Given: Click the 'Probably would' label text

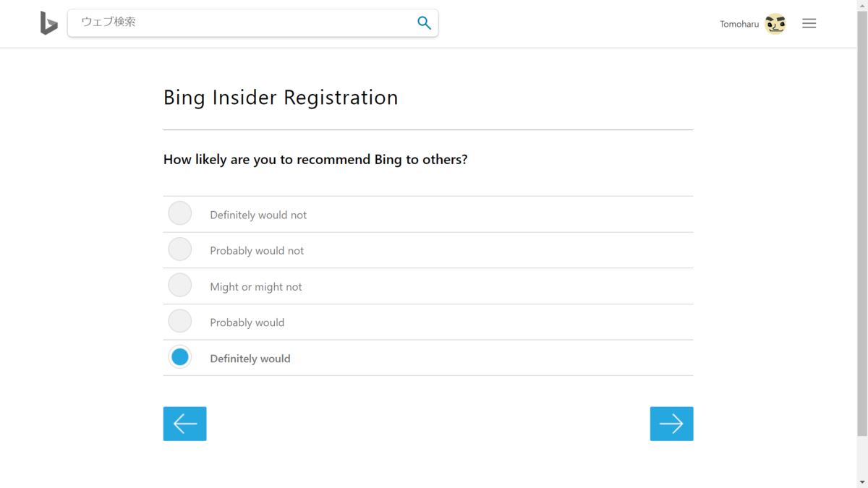Looking at the screenshot, I should 247,322.
